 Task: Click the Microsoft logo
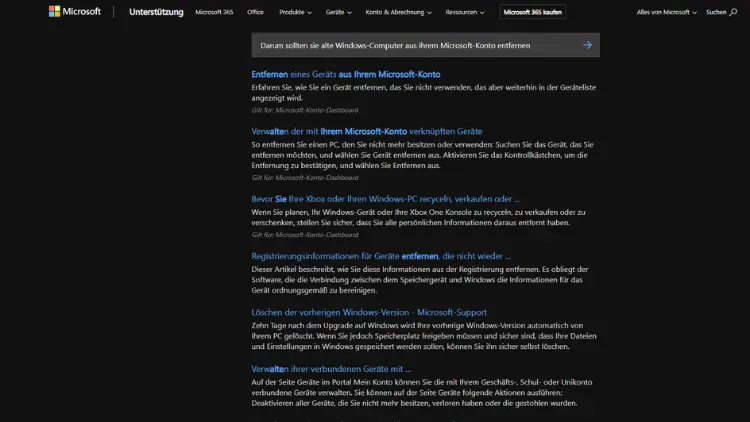pos(75,11)
